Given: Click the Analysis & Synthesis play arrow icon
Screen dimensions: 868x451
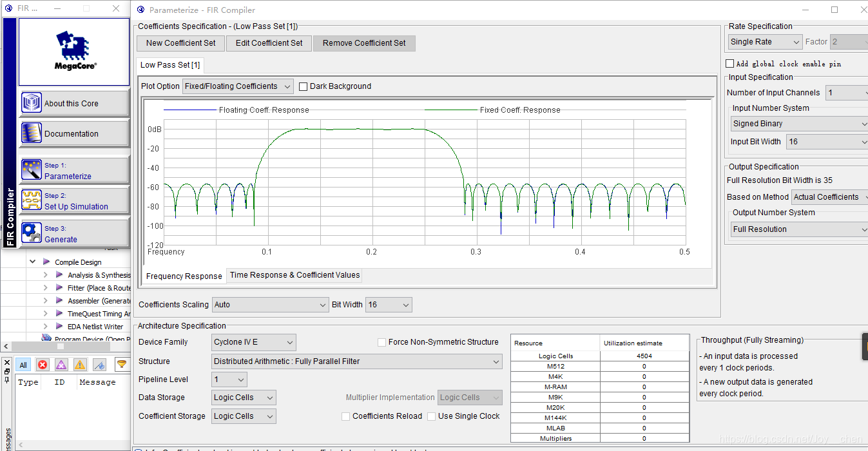Looking at the screenshot, I should pyautogui.click(x=59, y=274).
